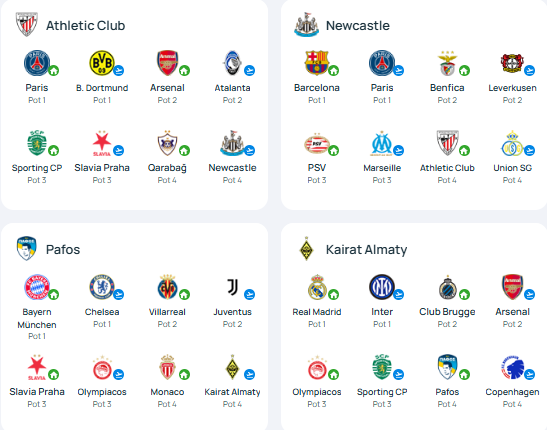Open the Athletic Club title text

pos(85,25)
